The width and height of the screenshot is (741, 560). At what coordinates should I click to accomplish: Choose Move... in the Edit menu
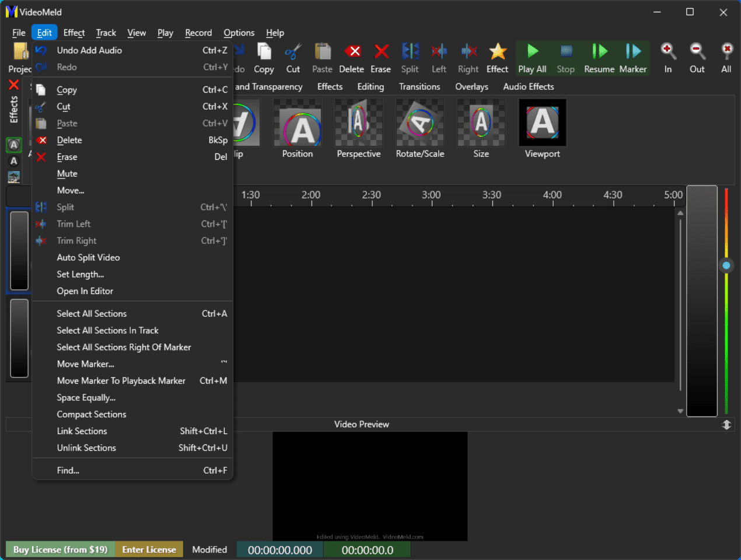[132, 191]
